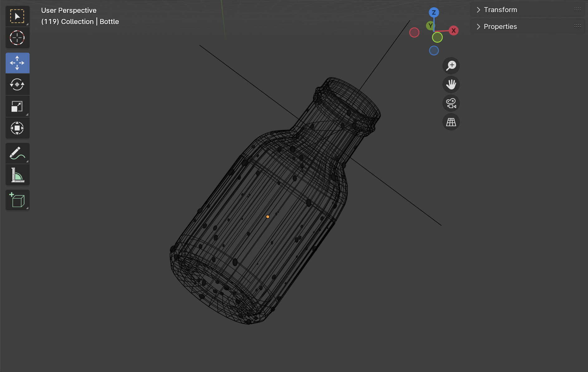Activate the Annotate pencil tool
588x372 pixels.
17,153
